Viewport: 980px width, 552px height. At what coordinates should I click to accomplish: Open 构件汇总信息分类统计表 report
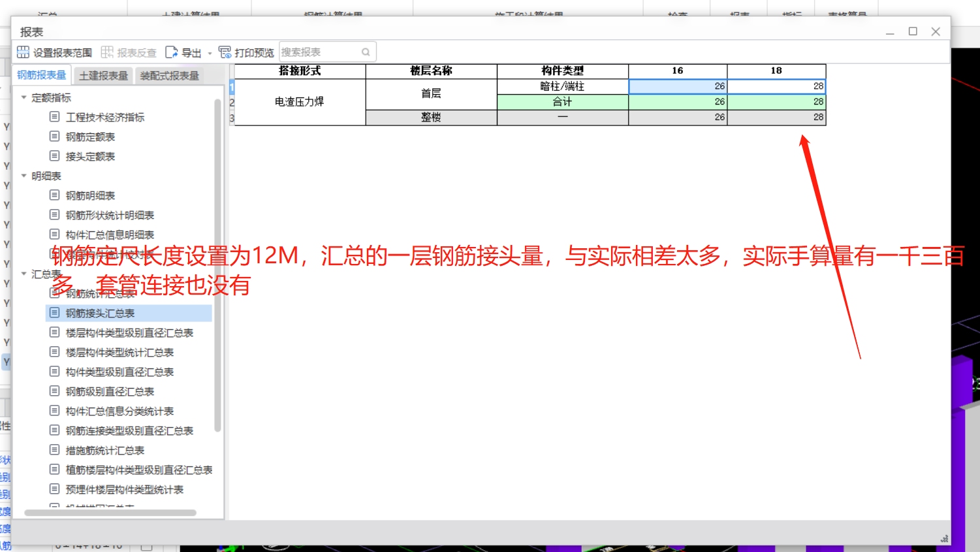tap(119, 411)
